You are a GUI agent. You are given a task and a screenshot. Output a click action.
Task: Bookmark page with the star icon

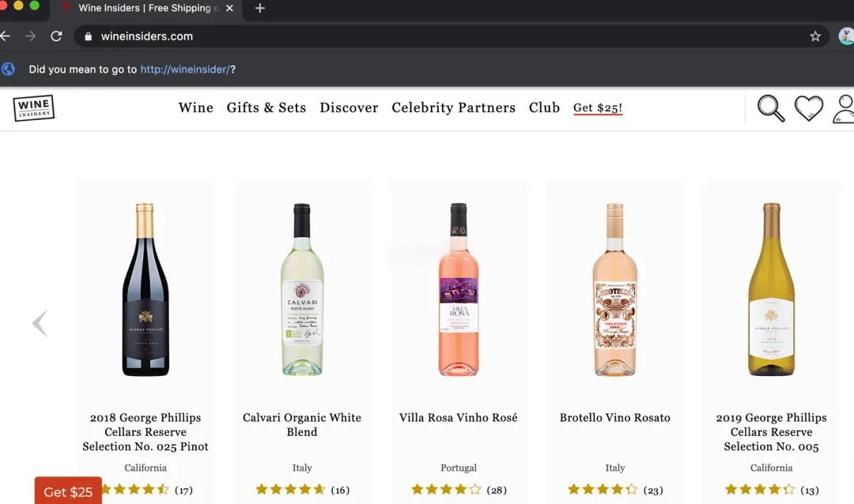click(x=814, y=36)
